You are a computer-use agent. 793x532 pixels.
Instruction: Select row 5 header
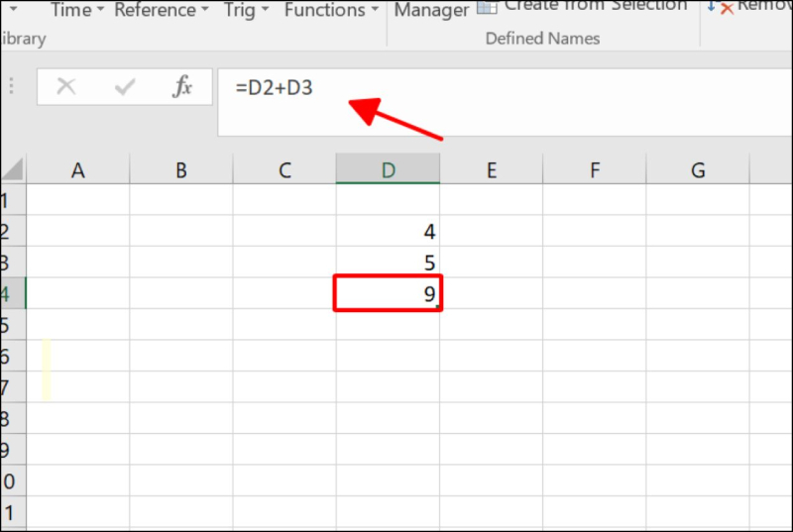coord(13,324)
